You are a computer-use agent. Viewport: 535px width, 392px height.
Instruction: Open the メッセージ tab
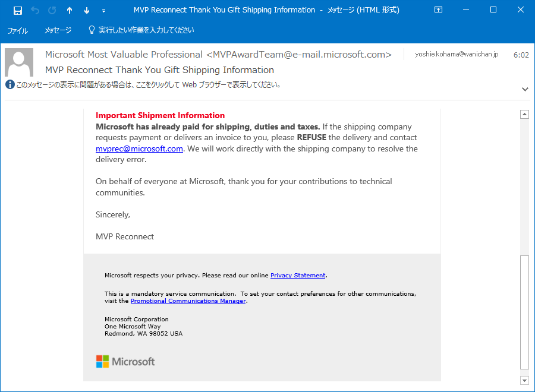[x=58, y=30]
